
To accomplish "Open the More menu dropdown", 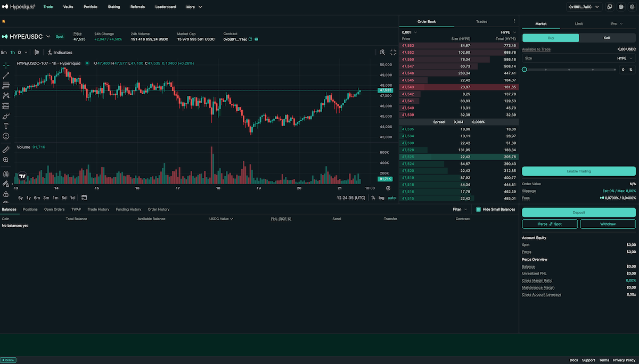I will 194,7.
